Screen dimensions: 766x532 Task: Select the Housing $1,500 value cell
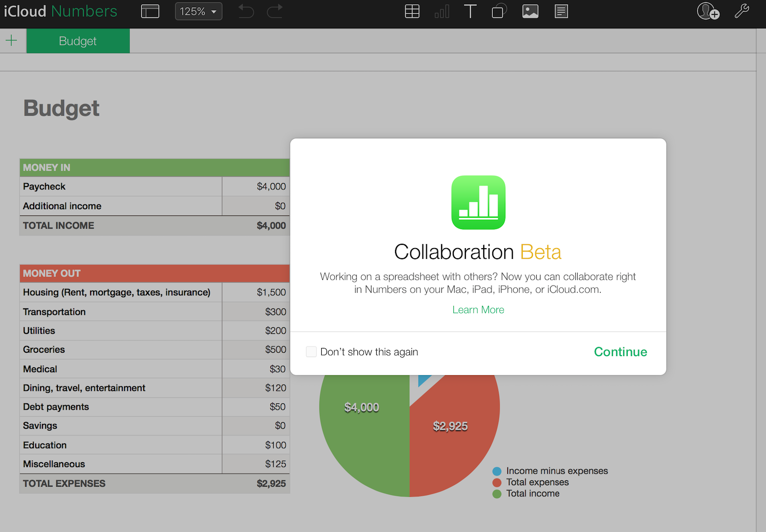tap(256, 292)
